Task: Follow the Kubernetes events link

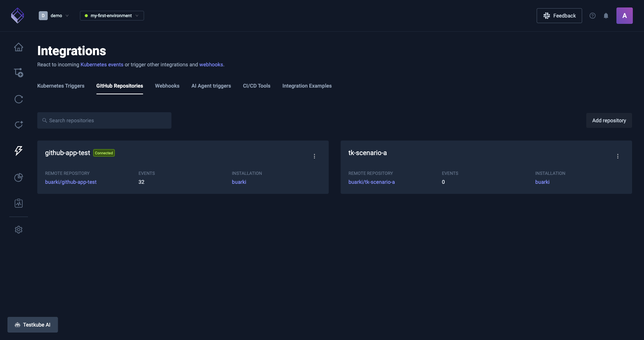Action: [102, 64]
